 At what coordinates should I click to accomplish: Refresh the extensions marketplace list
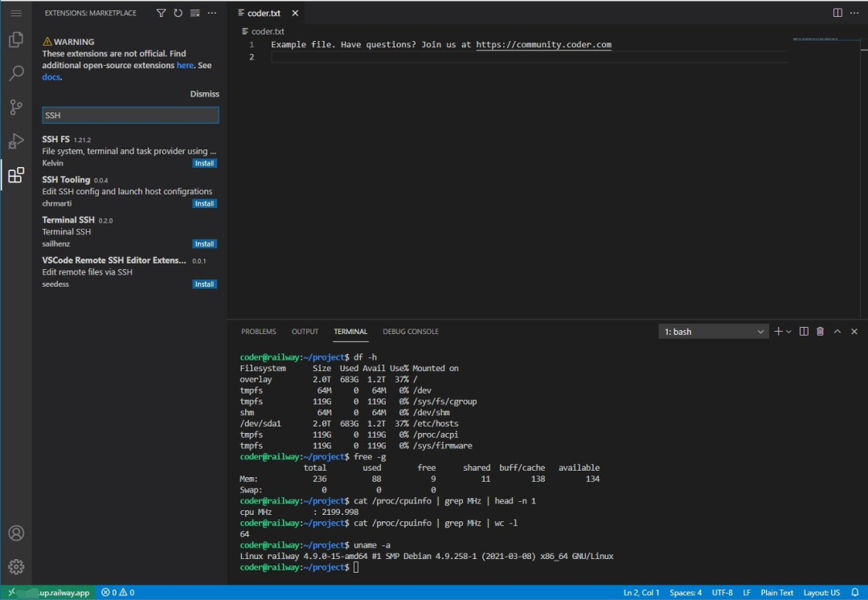click(178, 13)
